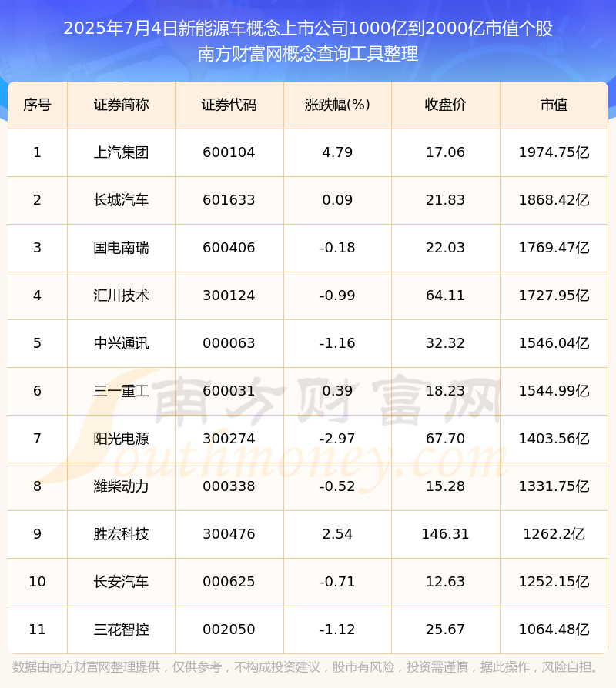
Task: Select the stock code 300124
Action: point(229,296)
